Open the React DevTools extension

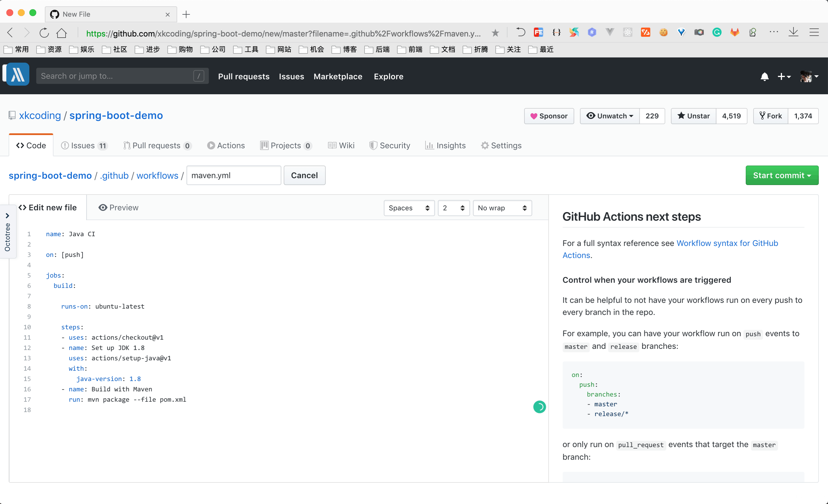(x=628, y=32)
